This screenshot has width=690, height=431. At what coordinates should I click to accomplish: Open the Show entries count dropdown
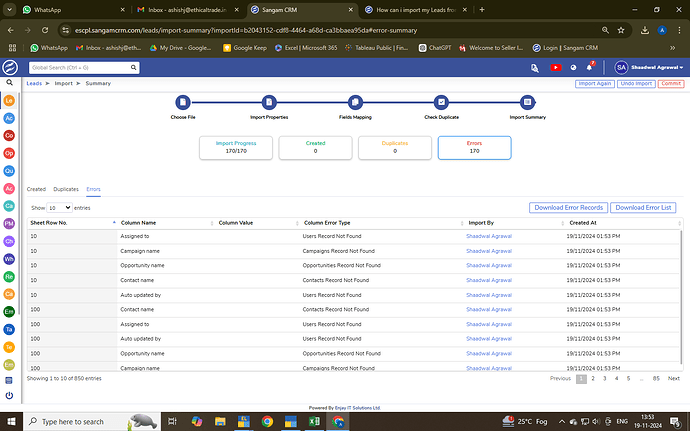[x=59, y=207]
